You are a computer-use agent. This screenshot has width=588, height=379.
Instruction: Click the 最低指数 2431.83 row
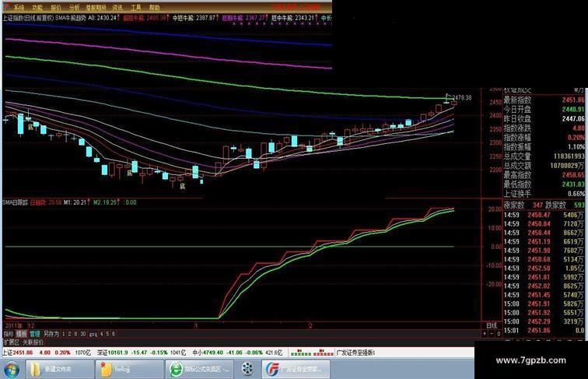(x=544, y=184)
